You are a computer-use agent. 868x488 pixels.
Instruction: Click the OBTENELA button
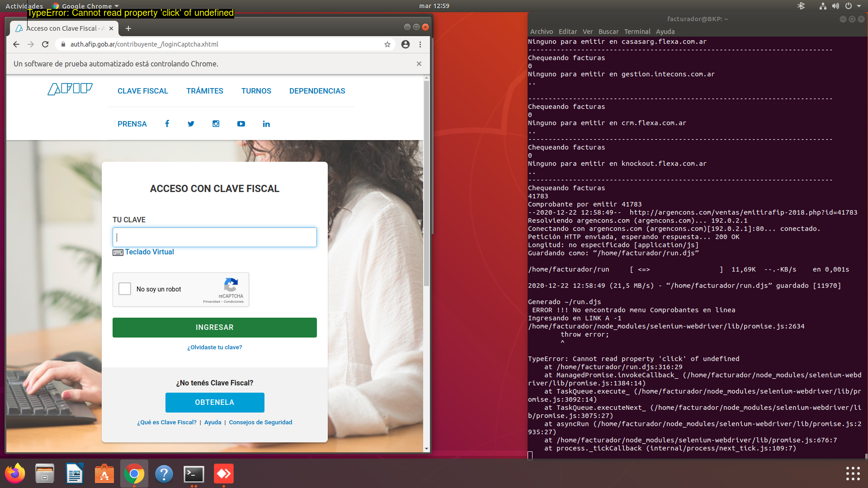(x=215, y=403)
